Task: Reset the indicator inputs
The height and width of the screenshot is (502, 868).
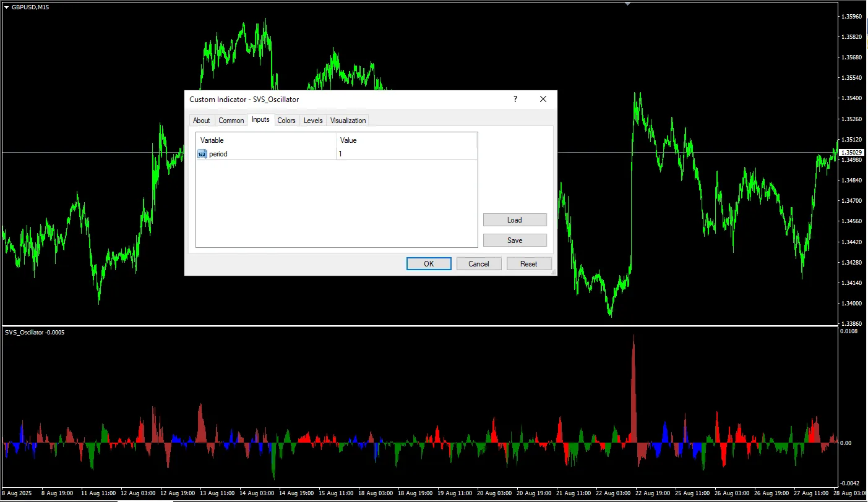Action: click(x=529, y=264)
